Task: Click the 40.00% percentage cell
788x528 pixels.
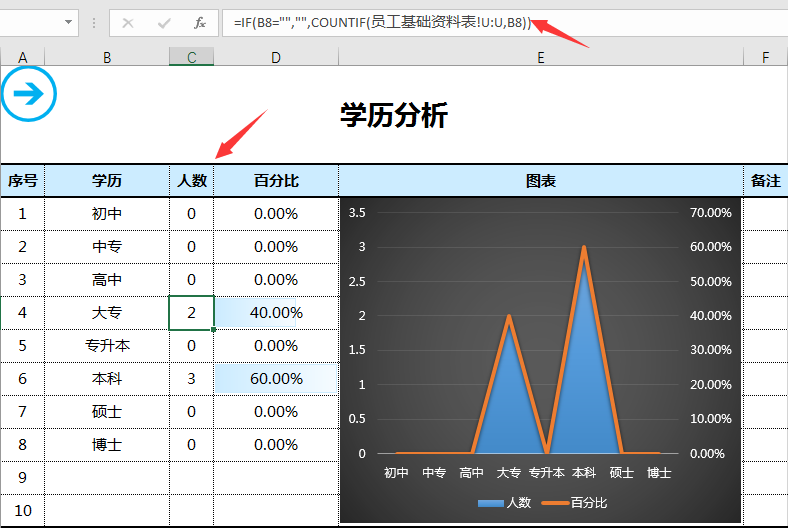Action: (x=276, y=313)
